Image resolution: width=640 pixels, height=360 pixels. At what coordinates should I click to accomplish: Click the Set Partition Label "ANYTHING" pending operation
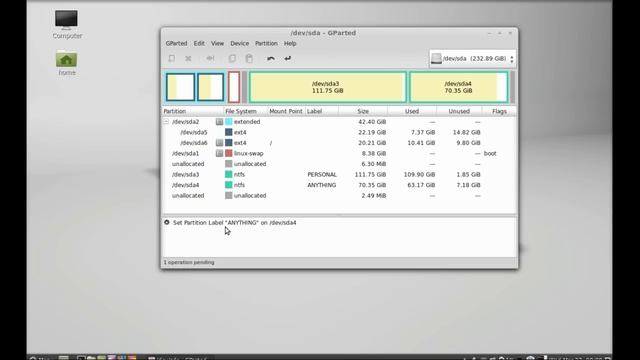click(235, 222)
